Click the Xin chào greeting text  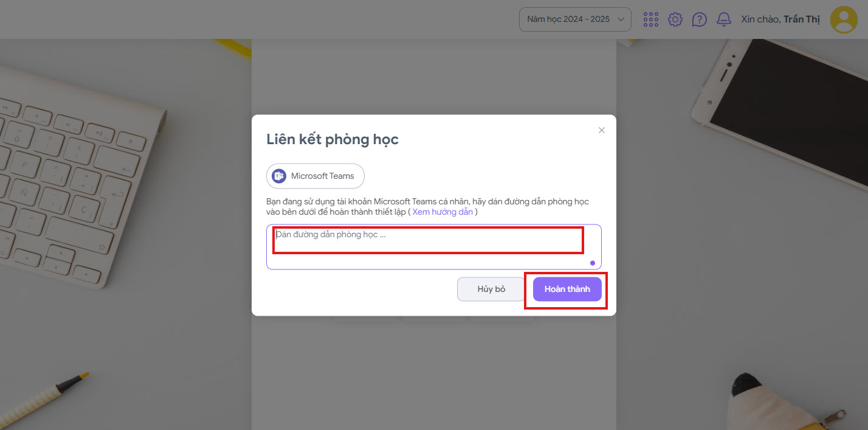[x=760, y=19]
